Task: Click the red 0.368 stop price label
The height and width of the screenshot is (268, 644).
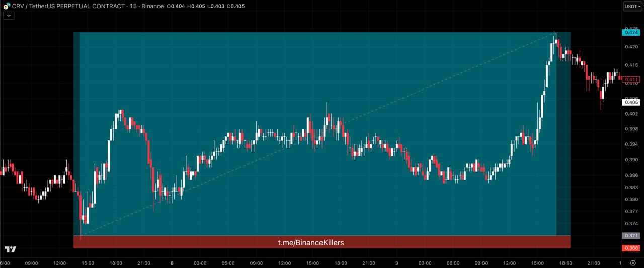Action: click(631, 248)
